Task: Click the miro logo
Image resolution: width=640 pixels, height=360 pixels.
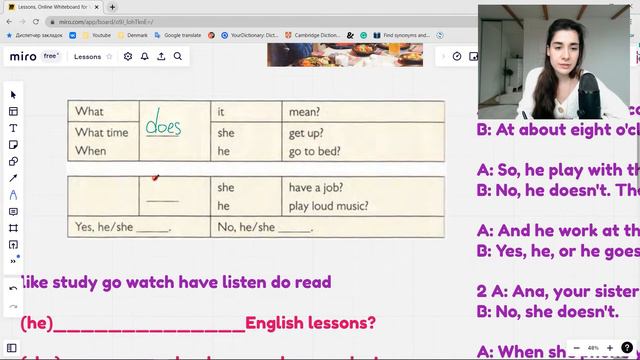Action: [23, 56]
